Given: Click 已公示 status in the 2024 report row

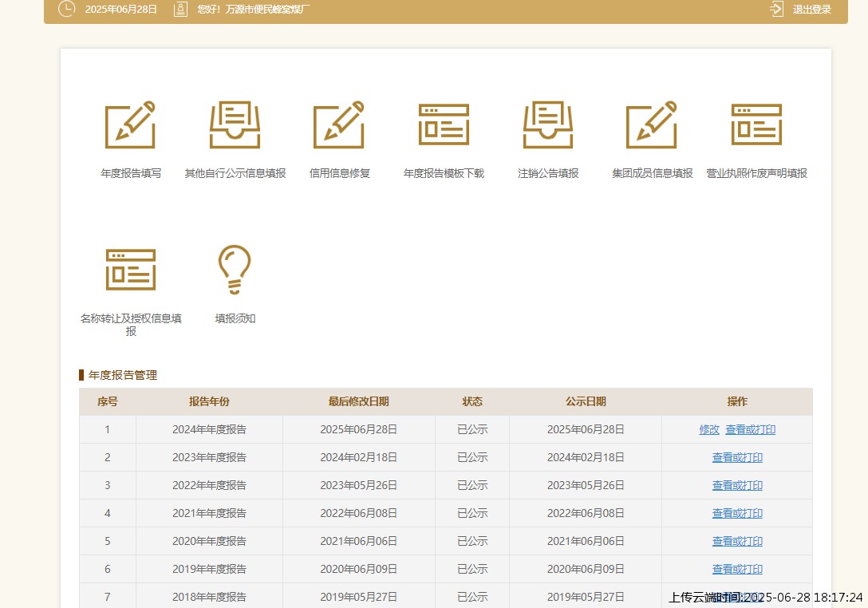Looking at the screenshot, I should click(x=472, y=430).
